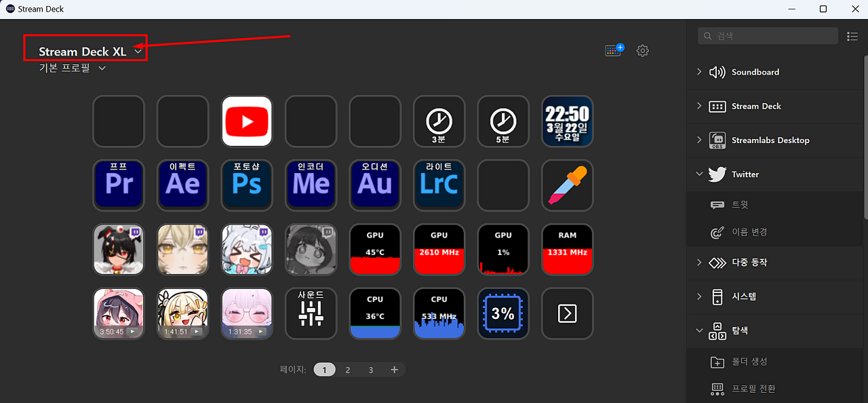Viewport: 868px width, 403px height.
Task: Select the After Effects key labeled 이펙트
Action: coord(182,185)
